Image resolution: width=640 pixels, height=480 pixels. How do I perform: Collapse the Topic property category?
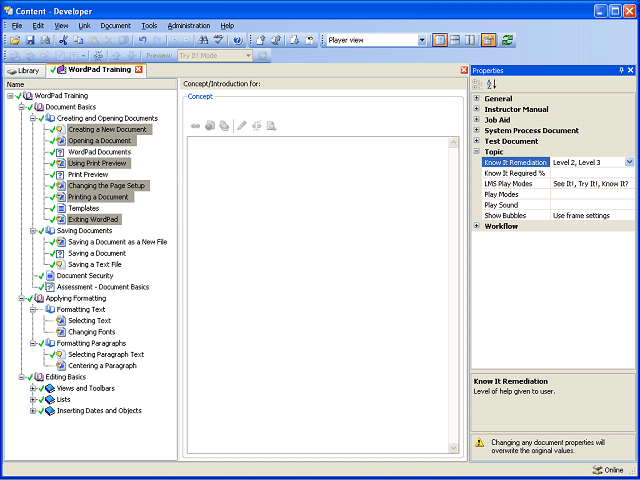coord(476,151)
